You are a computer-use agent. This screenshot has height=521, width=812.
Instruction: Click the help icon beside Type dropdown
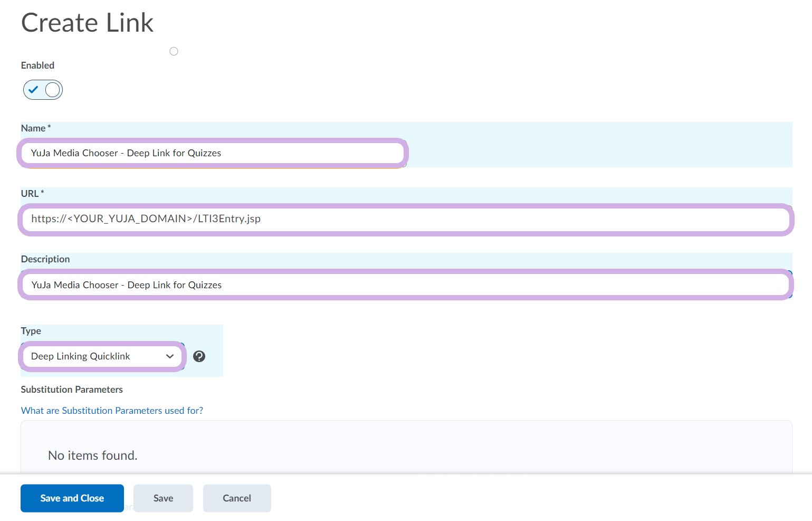pos(199,356)
